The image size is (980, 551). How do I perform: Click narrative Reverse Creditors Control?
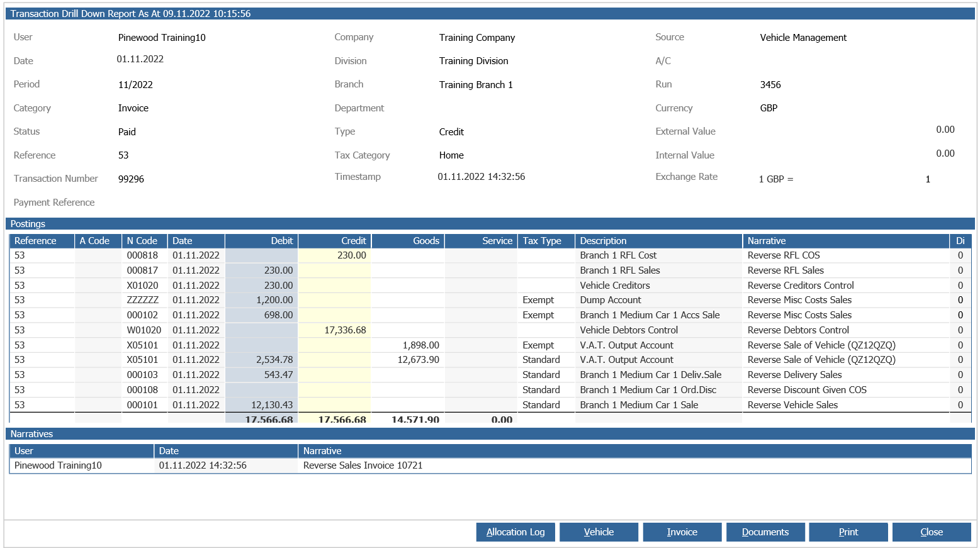[x=801, y=286]
